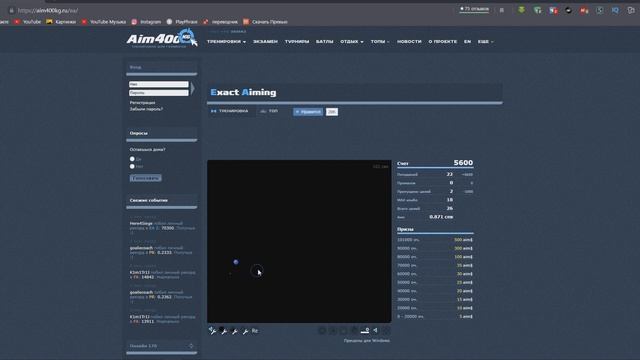Open the Переводчик bookmark
Screen dimensions: 640x360
[x=220, y=22]
